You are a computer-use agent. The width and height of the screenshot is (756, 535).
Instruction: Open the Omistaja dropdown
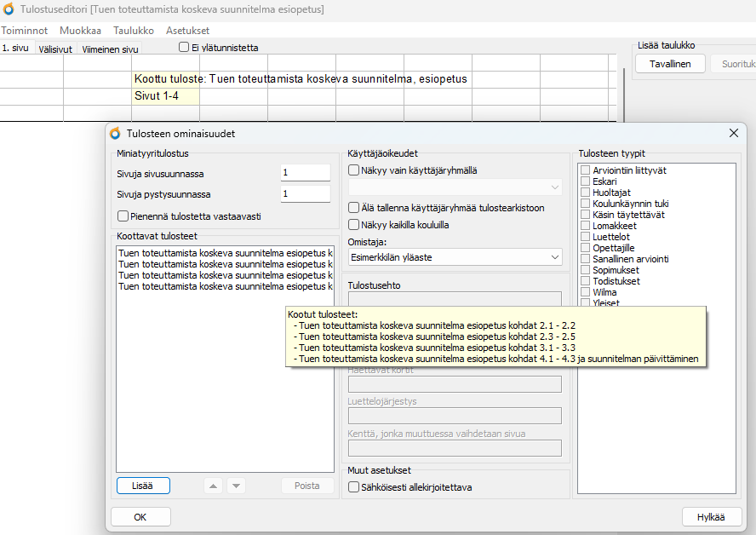coord(455,257)
